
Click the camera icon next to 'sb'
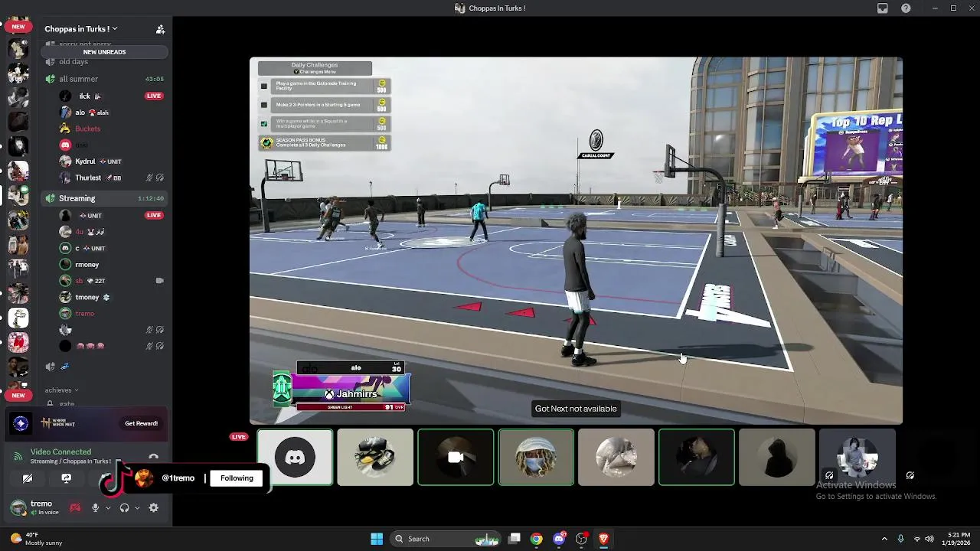pyautogui.click(x=159, y=281)
